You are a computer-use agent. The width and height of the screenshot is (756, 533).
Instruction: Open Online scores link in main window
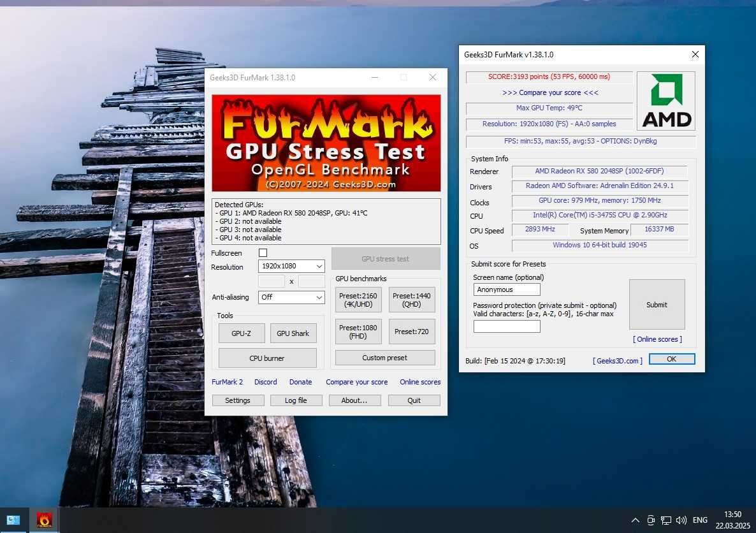pos(420,382)
